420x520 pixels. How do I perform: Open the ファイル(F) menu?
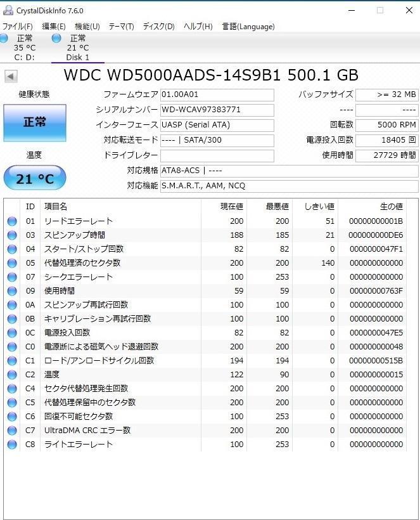(x=17, y=26)
